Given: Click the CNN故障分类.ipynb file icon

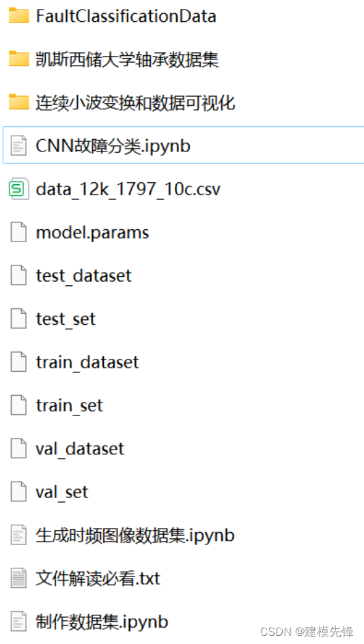Looking at the screenshot, I should pos(19,145).
